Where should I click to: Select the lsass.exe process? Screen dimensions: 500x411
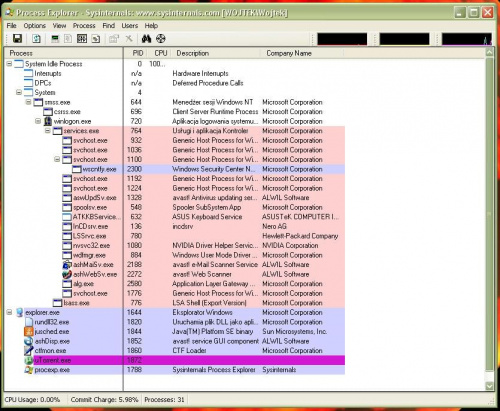[76, 303]
